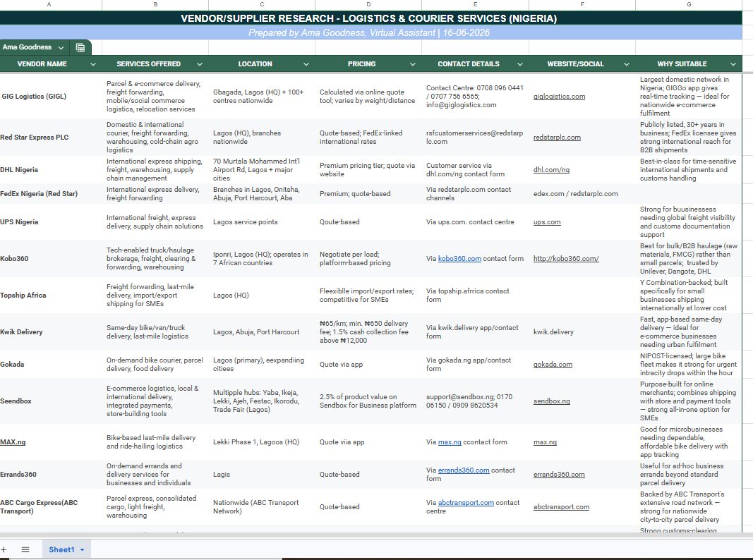Select column G header
The image size is (753, 560).
point(689,4)
